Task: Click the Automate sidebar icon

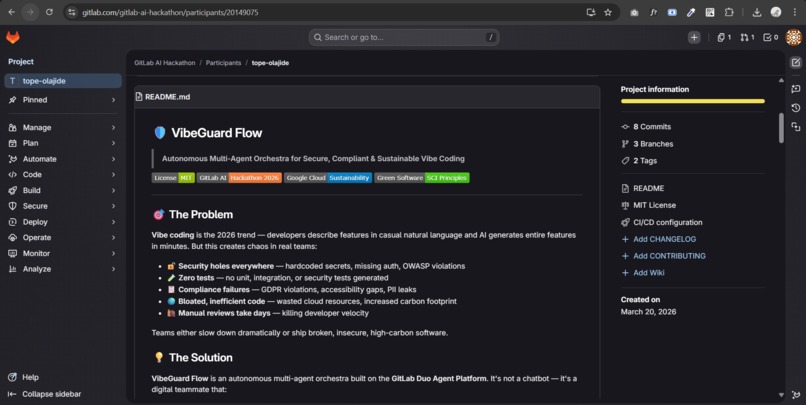Action: tap(13, 159)
